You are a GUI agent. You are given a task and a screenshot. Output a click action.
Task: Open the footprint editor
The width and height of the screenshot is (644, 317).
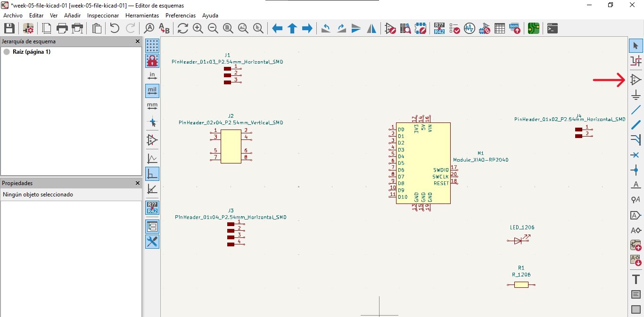421,28
